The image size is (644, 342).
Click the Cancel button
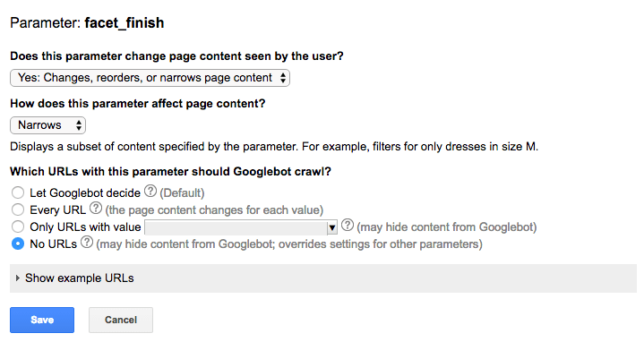[121, 320]
